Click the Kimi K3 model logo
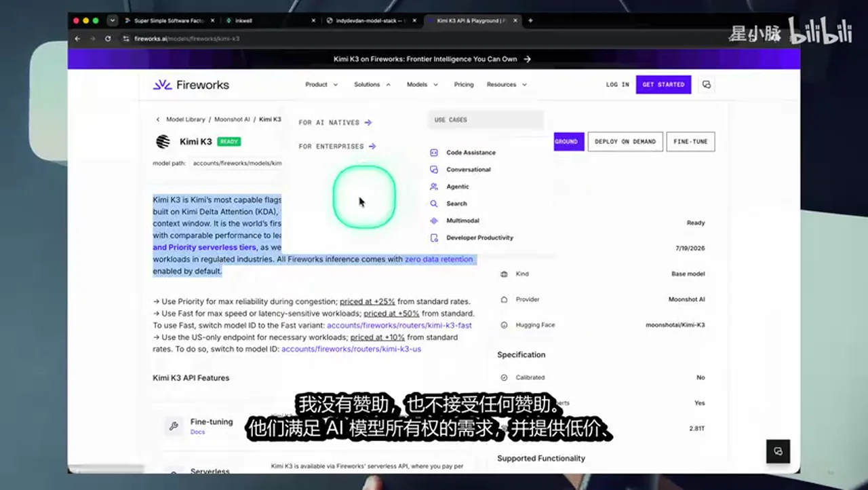This screenshot has width=868, height=490. [163, 142]
